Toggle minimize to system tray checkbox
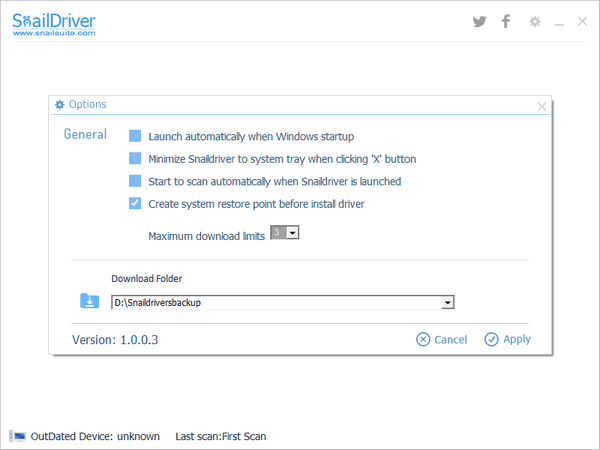The image size is (600, 450). (135, 158)
